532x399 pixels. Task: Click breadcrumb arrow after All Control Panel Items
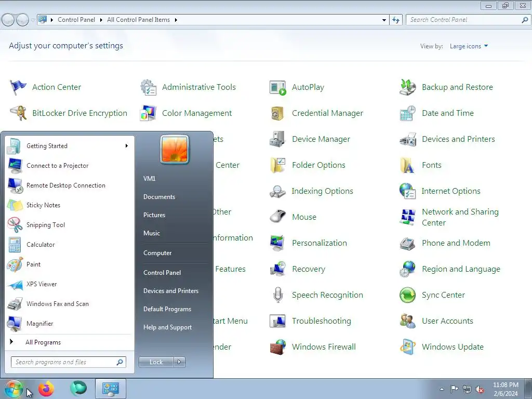pos(176,20)
